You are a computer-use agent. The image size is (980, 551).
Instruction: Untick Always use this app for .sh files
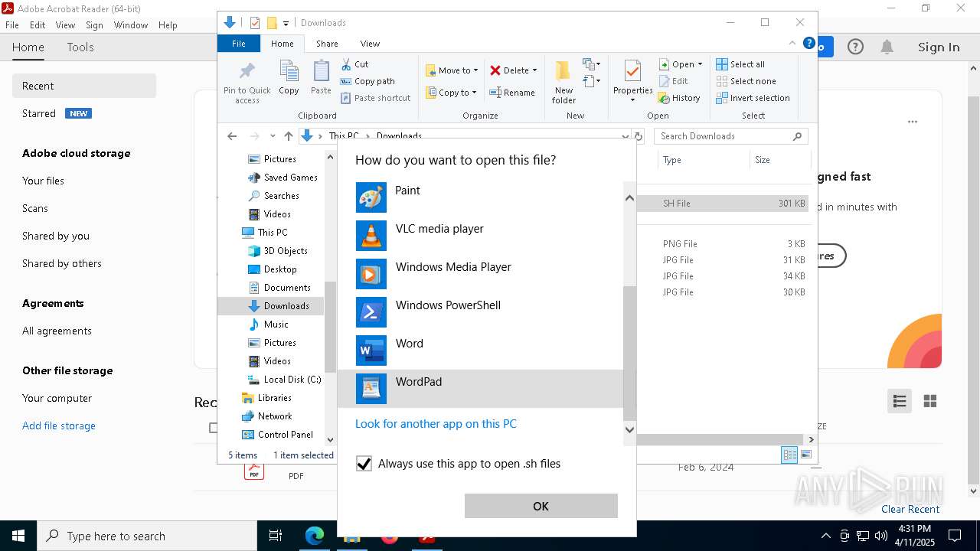[x=364, y=464]
